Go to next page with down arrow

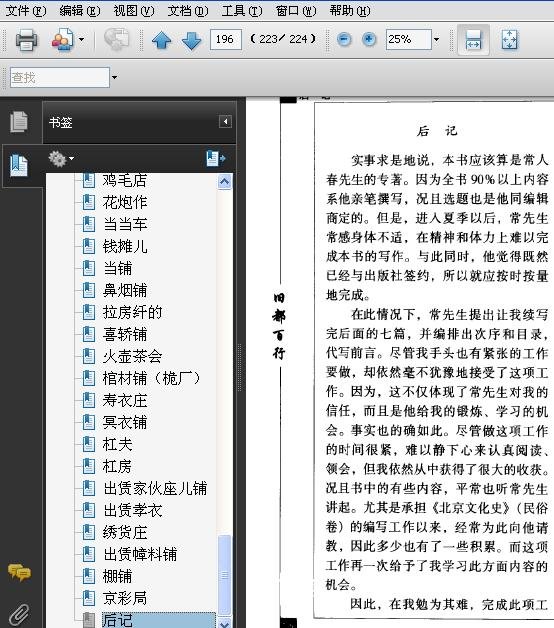(x=191, y=40)
